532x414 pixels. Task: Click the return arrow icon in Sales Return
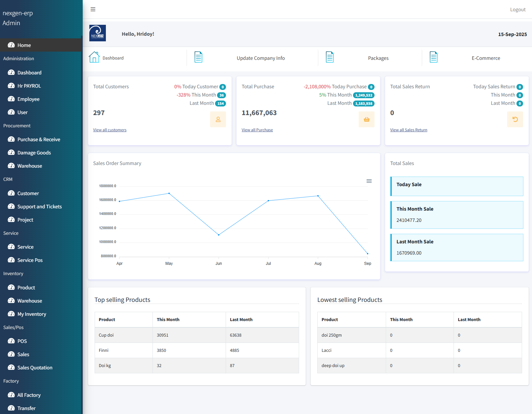coord(515,119)
